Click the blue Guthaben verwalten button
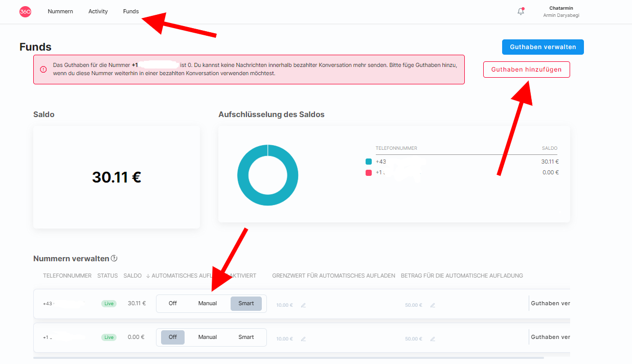The image size is (632, 364). click(x=543, y=47)
